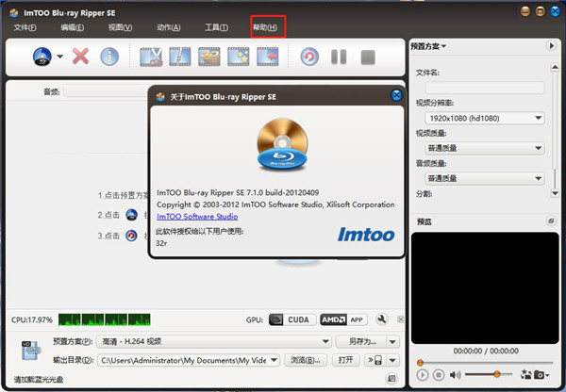Click the preview panel pop-out icon
The image size is (566, 392).
click(x=551, y=220)
